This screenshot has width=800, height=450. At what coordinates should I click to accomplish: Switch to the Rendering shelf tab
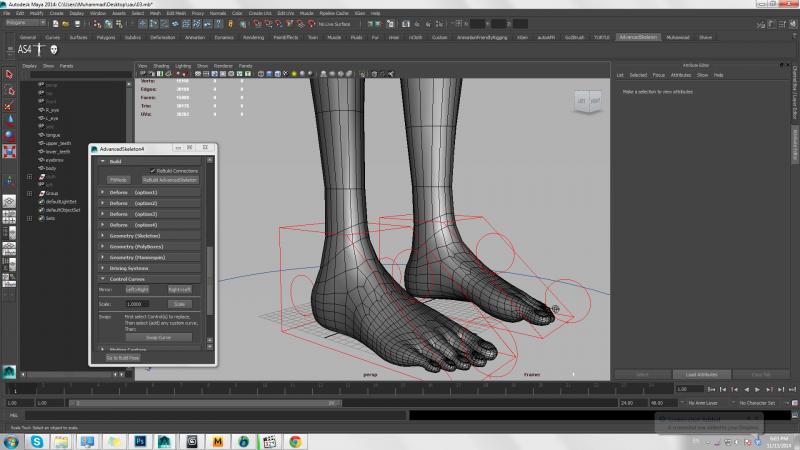point(254,37)
